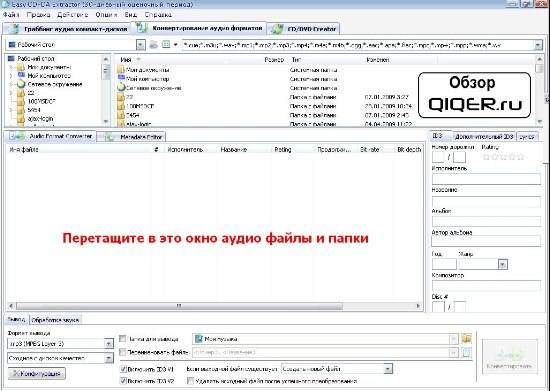Toggle Включить ID3 V1 checkbox
Image resolution: width=550 pixels, height=391 pixels.
[x=123, y=369]
